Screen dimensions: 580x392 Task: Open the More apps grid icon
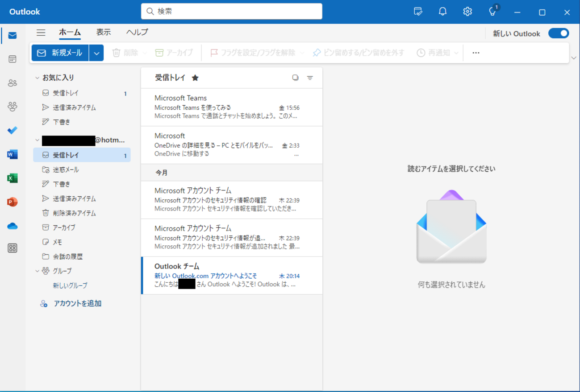point(13,248)
